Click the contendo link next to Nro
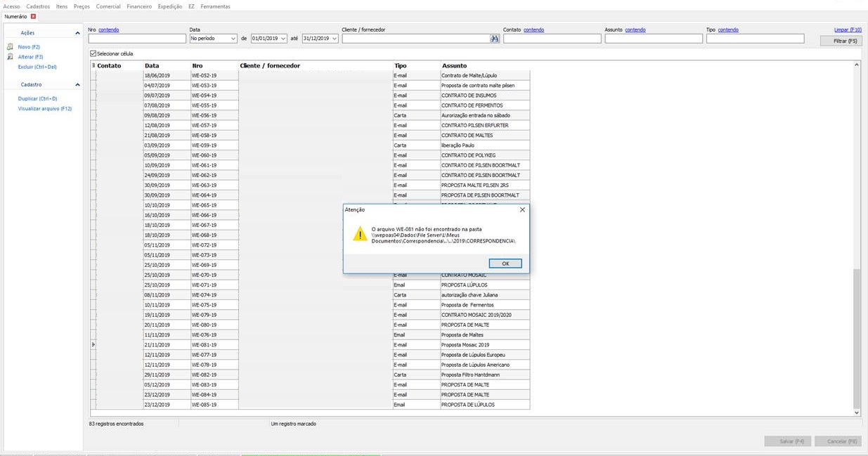 click(x=109, y=30)
